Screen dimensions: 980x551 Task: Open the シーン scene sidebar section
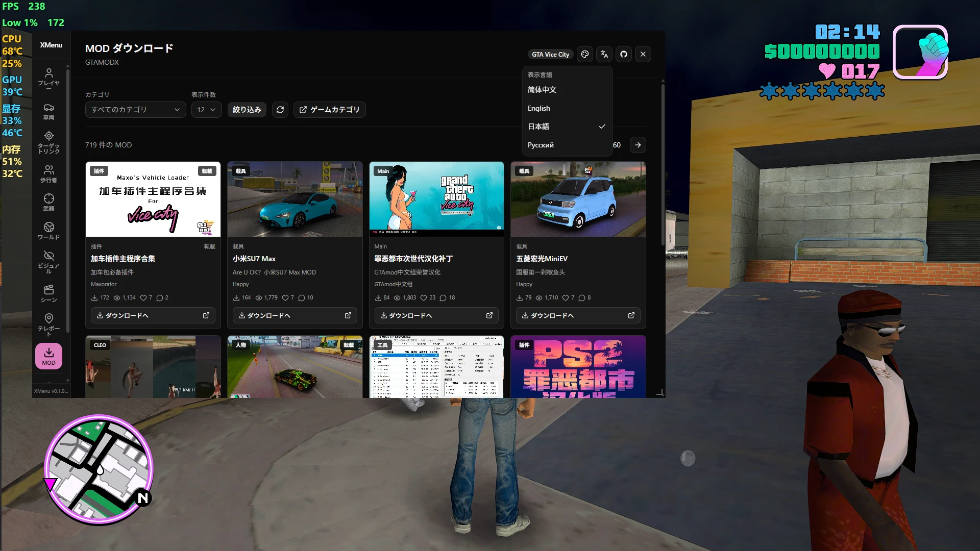[x=48, y=294]
